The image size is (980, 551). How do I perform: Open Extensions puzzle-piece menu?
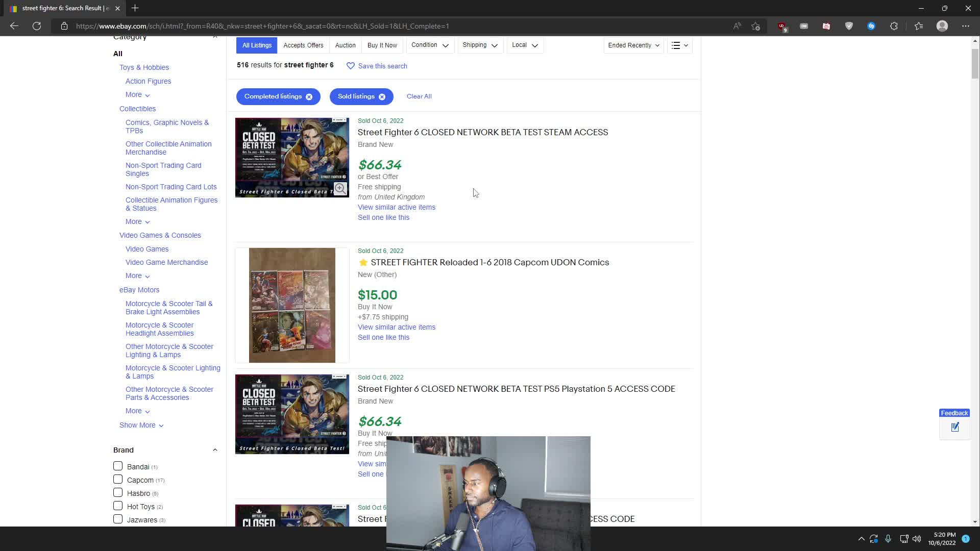(x=894, y=26)
